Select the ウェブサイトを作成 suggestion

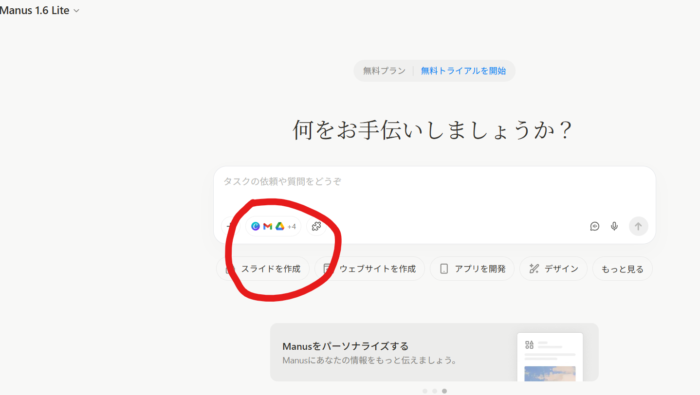370,269
